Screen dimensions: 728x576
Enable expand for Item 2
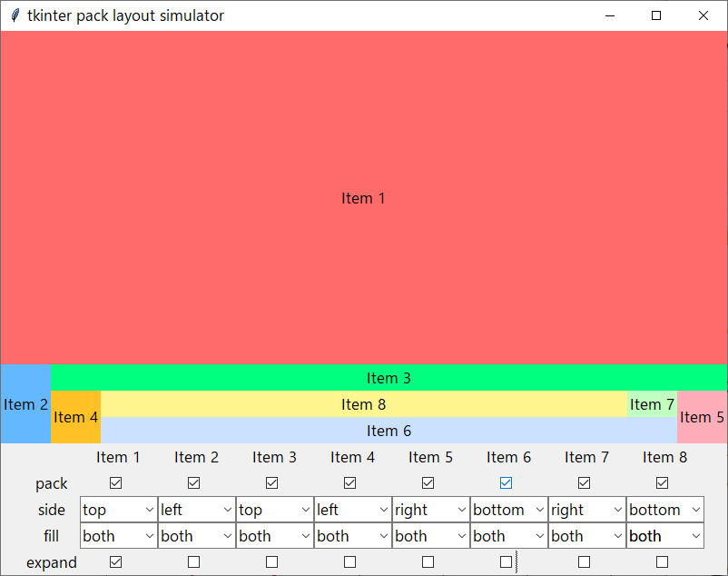pyautogui.click(x=193, y=562)
